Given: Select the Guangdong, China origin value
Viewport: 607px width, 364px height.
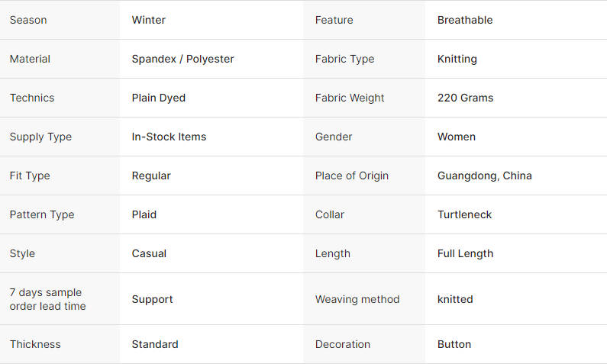Looking at the screenshot, I should (485, 176).
